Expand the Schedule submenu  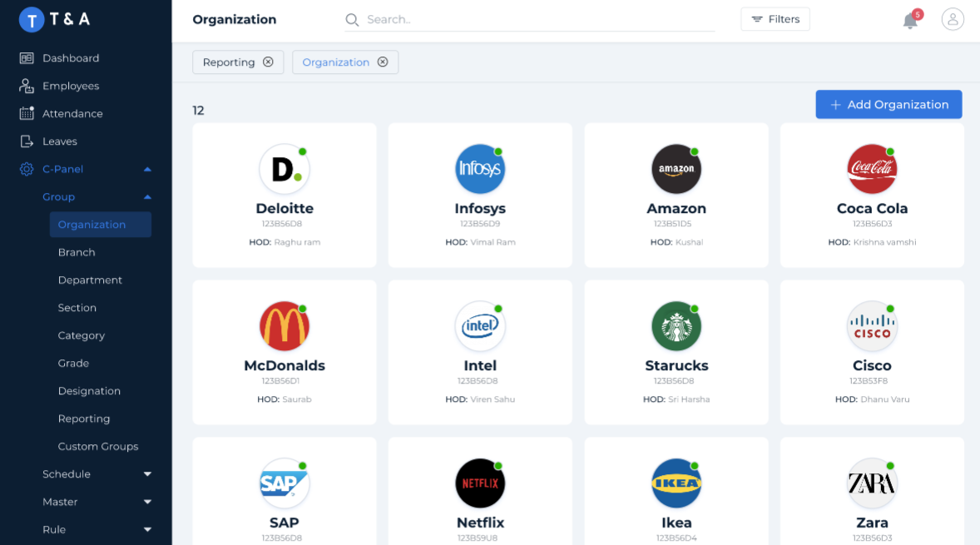(x=147, y=474)
